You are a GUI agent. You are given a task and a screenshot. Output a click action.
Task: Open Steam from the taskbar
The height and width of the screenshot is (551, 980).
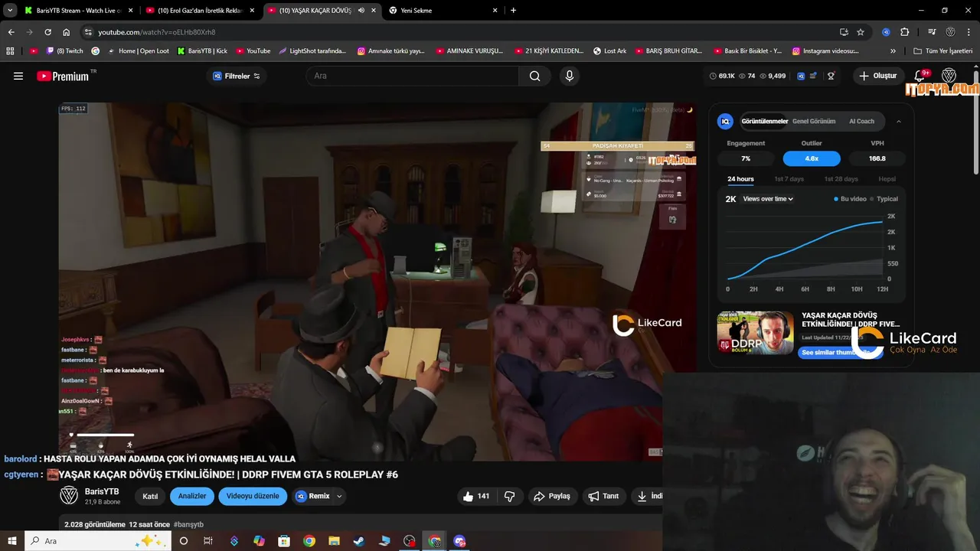click(x=359, y=541)
